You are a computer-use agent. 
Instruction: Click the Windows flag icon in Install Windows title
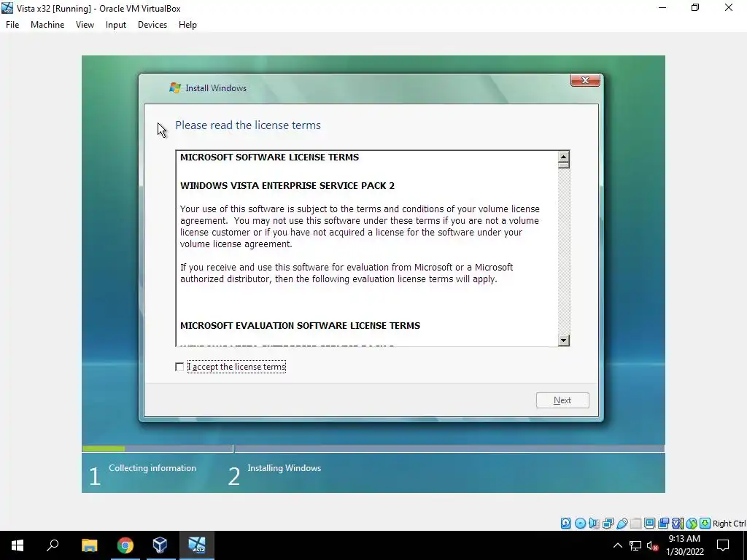(175, 87)
